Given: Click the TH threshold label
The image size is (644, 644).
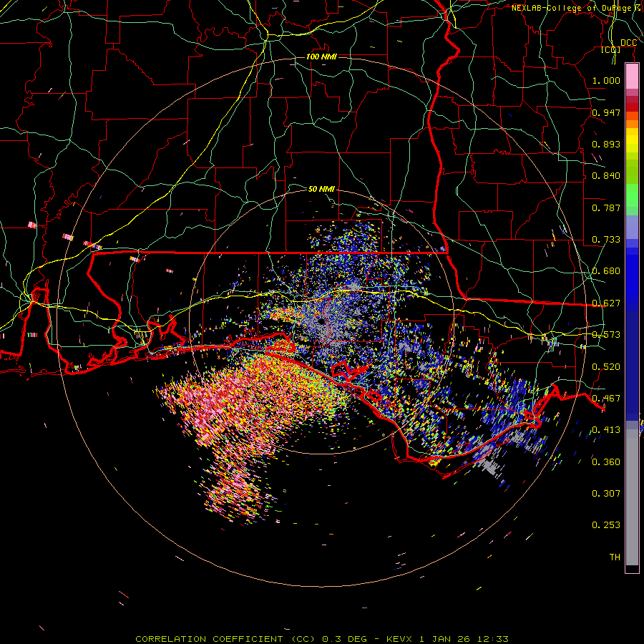Looking at the screenshot, I should pos(615,557).
